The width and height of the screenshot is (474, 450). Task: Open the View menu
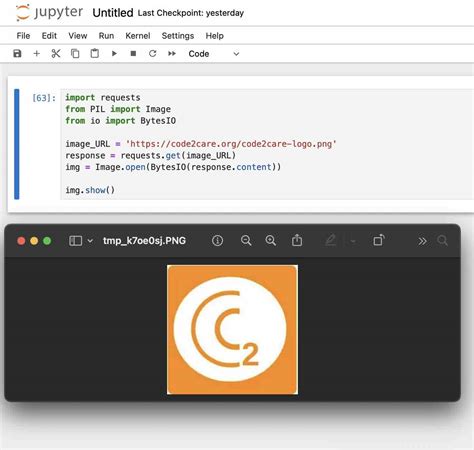(78, 36)
